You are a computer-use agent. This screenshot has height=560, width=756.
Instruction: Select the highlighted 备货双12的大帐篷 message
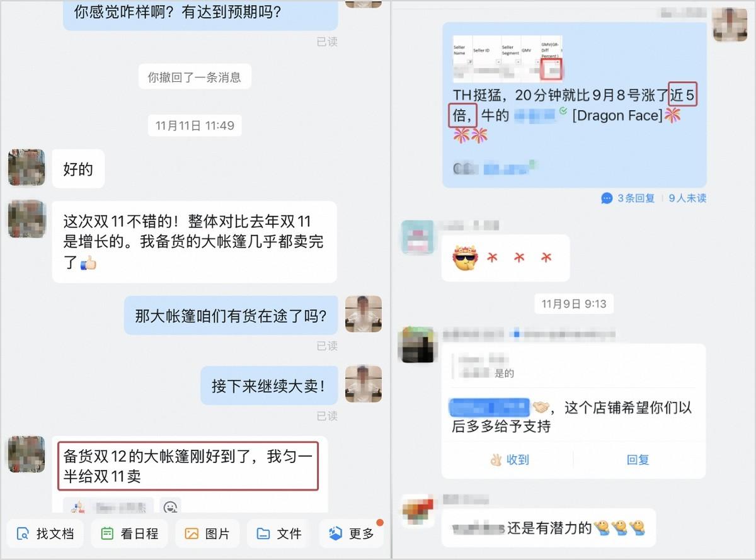point(188,466)
